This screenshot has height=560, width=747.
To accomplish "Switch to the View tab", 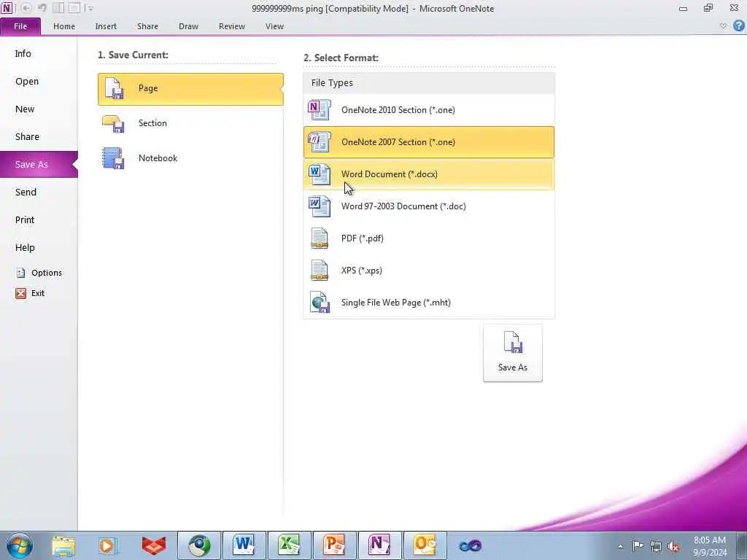I will (x=274, y=26).
